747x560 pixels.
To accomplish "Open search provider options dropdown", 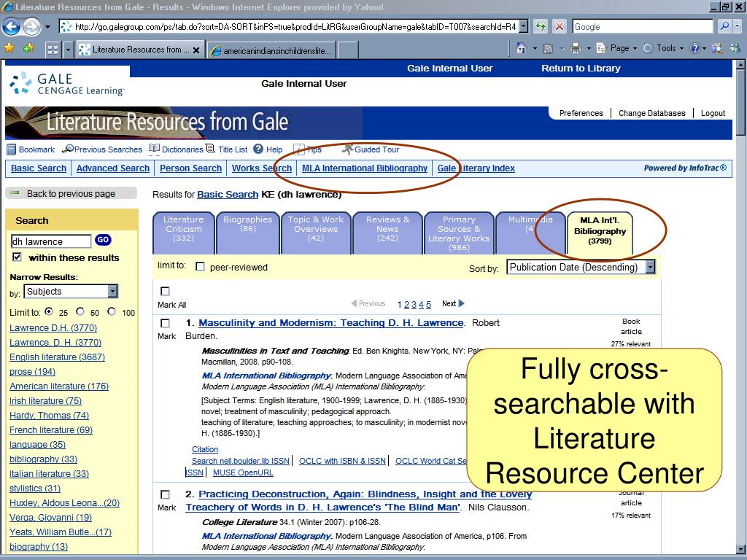I will pos(738,27).
